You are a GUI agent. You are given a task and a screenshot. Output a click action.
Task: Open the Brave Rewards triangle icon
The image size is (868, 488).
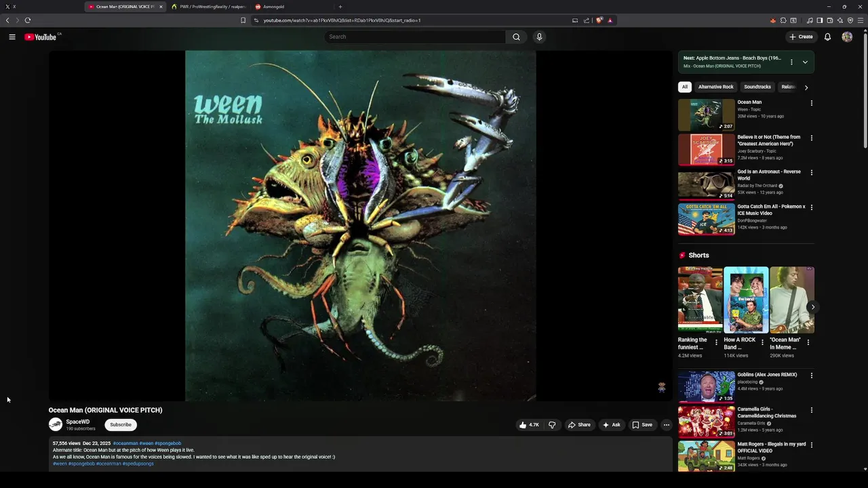[610, 20]
